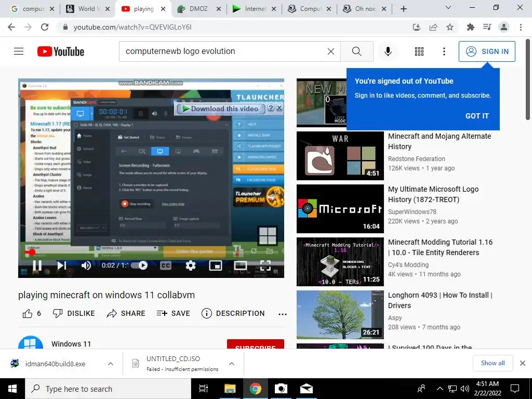
Task: Run search with magnifier button
Action: click(356, 51)
